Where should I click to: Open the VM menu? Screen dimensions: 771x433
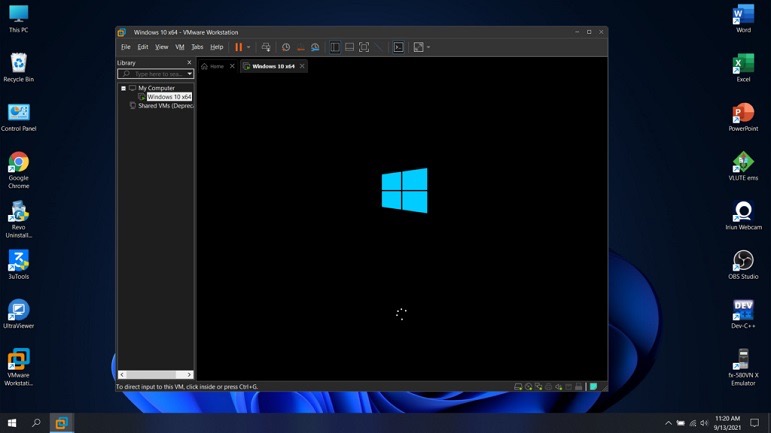click(180, 47)
